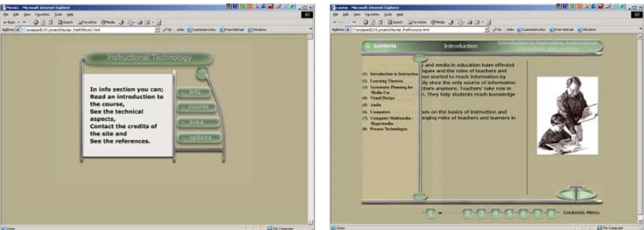Open Free Hotmail in course window links bar

point(562,30)
